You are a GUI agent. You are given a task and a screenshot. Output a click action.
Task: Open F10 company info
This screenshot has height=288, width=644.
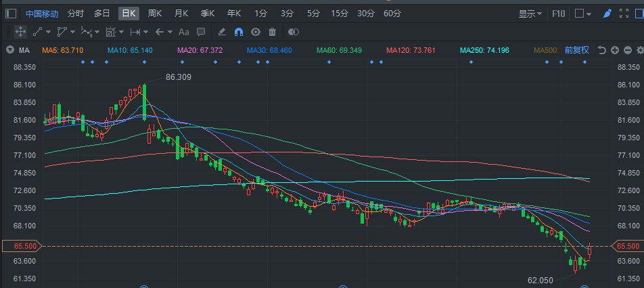pyautogui.click(x=558, y=14)
